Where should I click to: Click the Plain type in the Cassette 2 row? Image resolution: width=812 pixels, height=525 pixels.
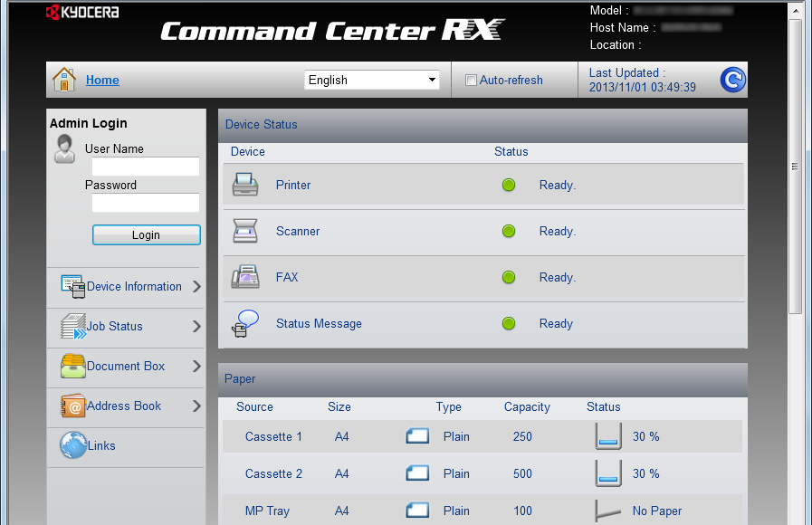[x=456, y=473]
